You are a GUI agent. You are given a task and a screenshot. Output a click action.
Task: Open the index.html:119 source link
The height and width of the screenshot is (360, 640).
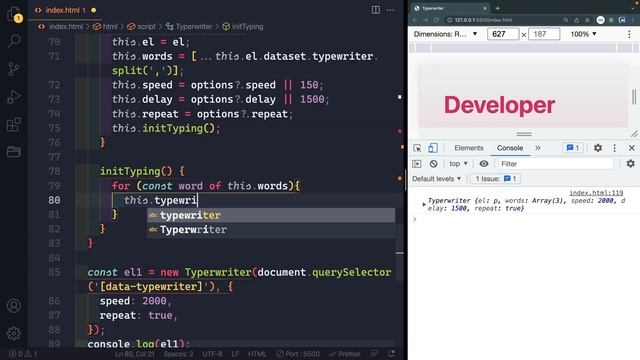[596, 193]
